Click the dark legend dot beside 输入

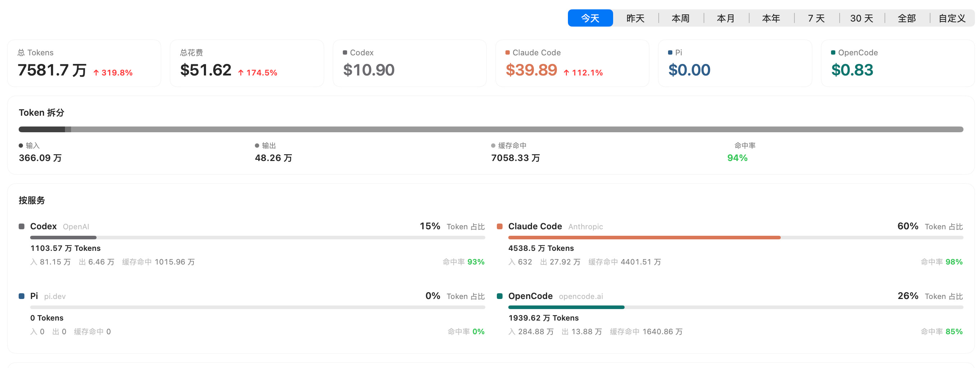click(21, 146)
